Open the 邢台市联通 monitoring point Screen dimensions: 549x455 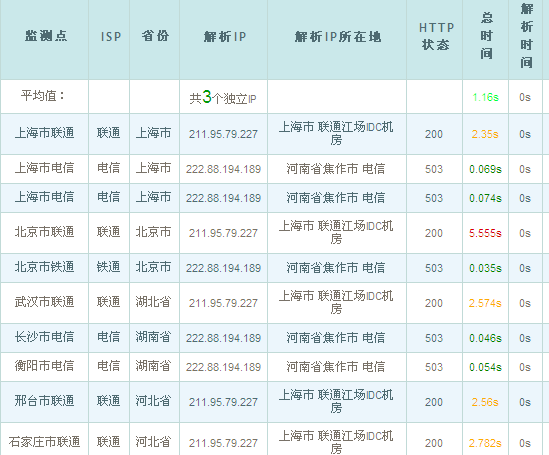click(x=44, y=401)
